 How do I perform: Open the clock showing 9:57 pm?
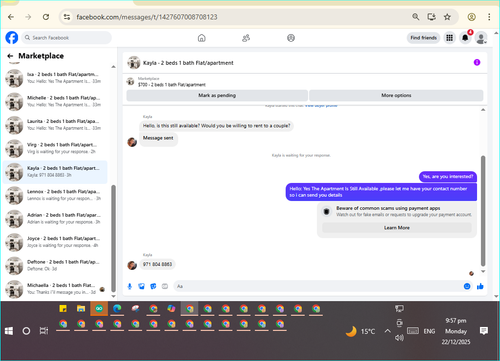[456, 321]
